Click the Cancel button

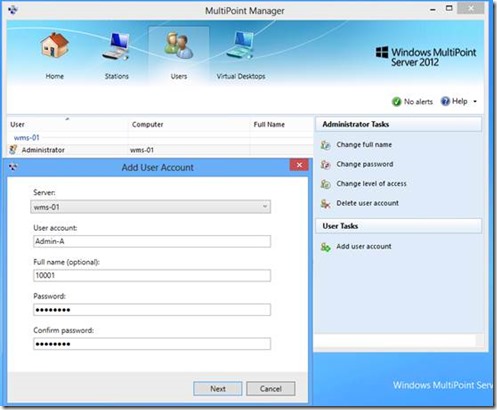tap(271, 389)
